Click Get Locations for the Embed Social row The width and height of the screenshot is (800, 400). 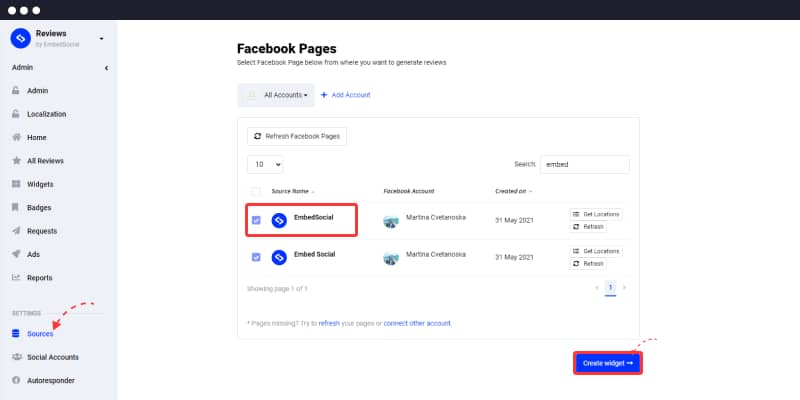(596, 251)
